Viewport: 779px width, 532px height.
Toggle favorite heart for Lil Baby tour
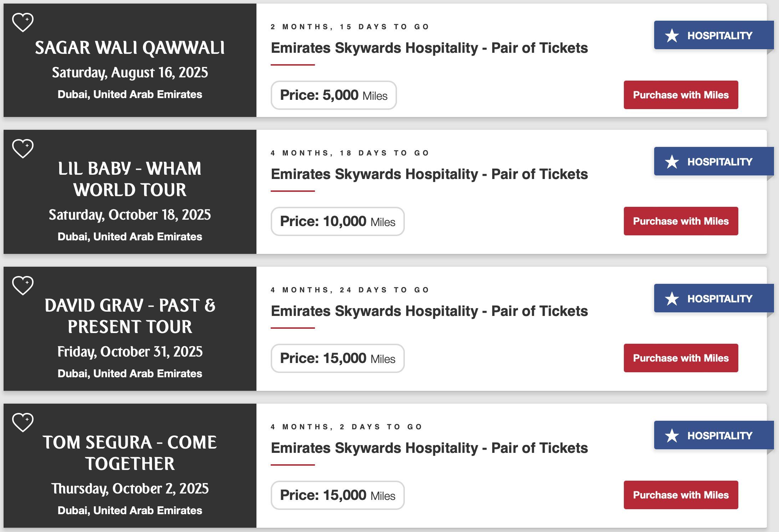[x=23, y=148]
